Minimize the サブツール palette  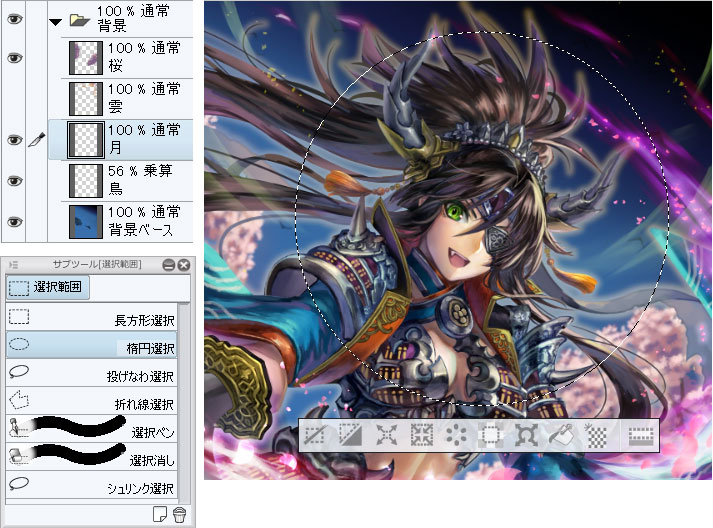click(x=169, y=265)
